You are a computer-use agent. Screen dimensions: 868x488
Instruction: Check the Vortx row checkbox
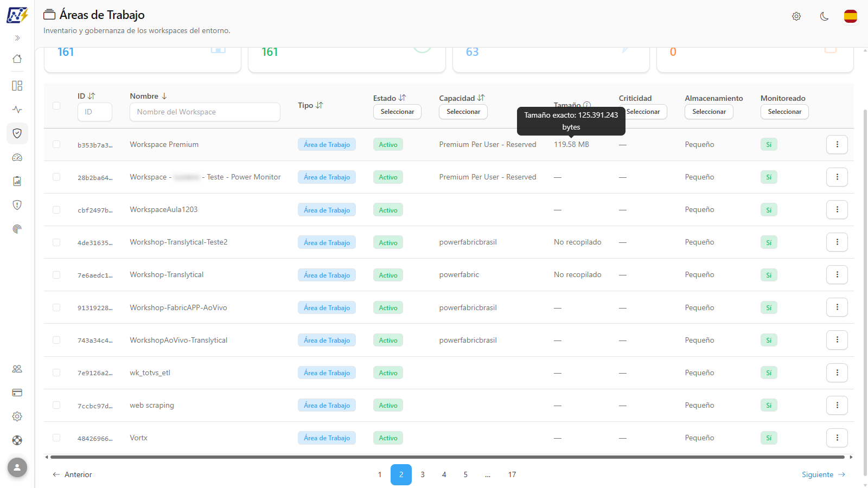pyautogui.click(x=56, y=438)
